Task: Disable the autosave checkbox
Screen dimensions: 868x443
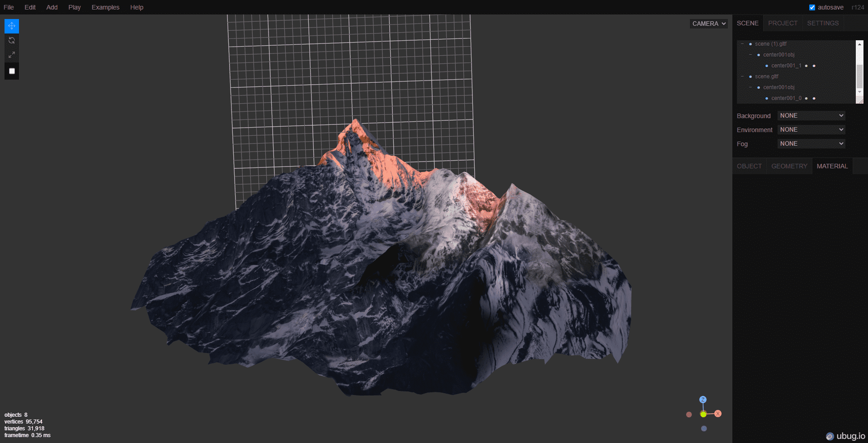Action: click(x=812, y=7)
